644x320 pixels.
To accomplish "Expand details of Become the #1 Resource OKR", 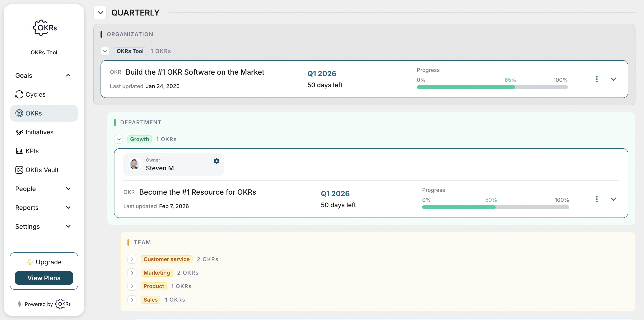I will [613, 199].
